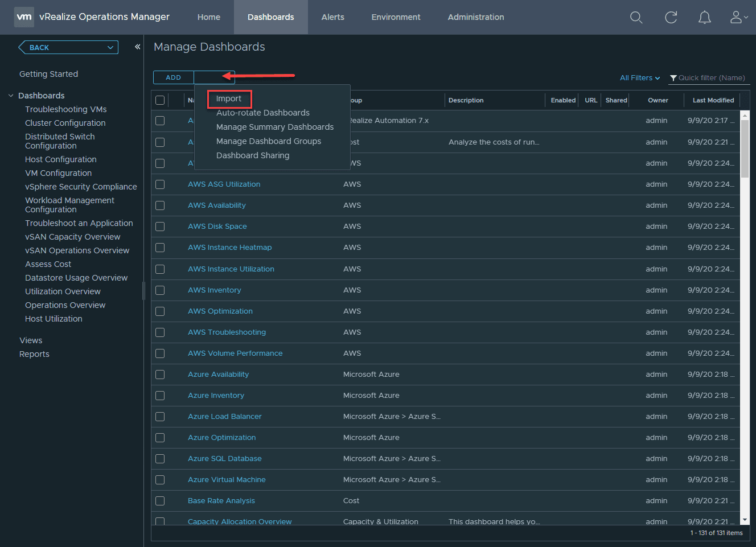The width and height of the screenshot is (756, 547).
Task: Switch to the Alerts tab
Action: pos(332,17)
